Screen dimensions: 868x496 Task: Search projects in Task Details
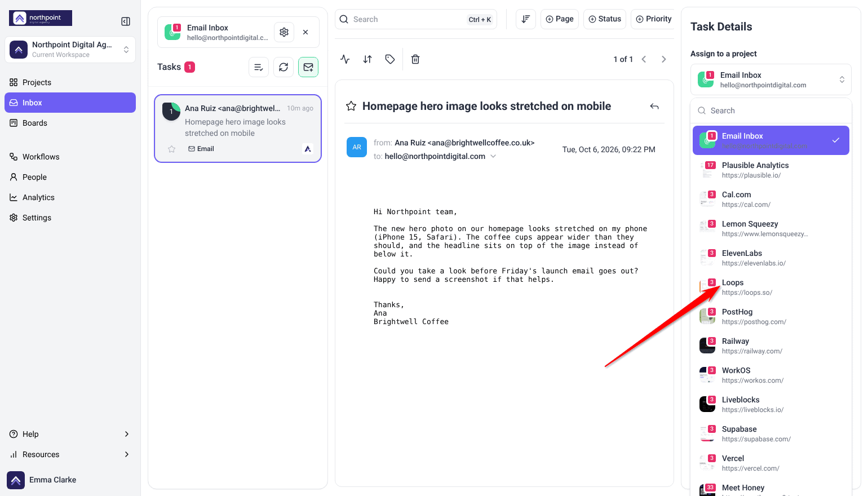(771, 110)
